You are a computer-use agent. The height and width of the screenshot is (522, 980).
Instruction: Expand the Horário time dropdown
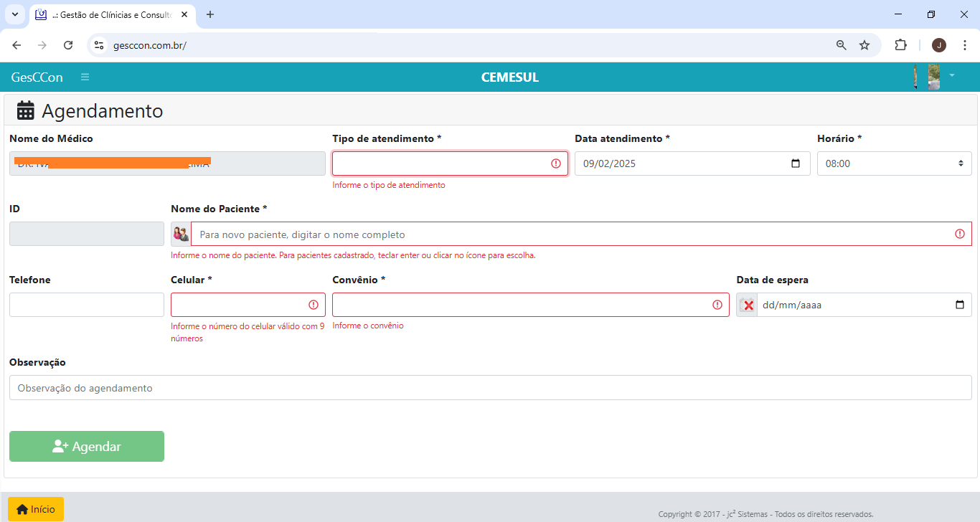(x=894, y=163)
